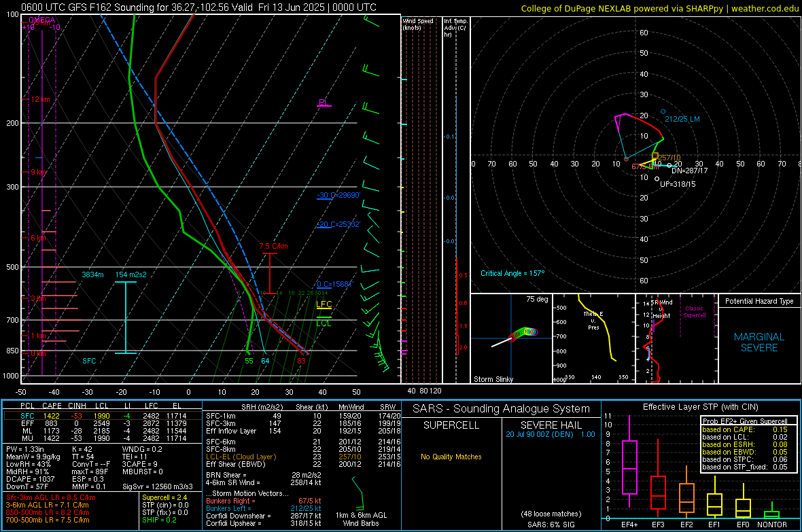Viewport: 802px width, 532px height.
Task: Click the surface dewpoint value 55
Action: pos(249,361)
